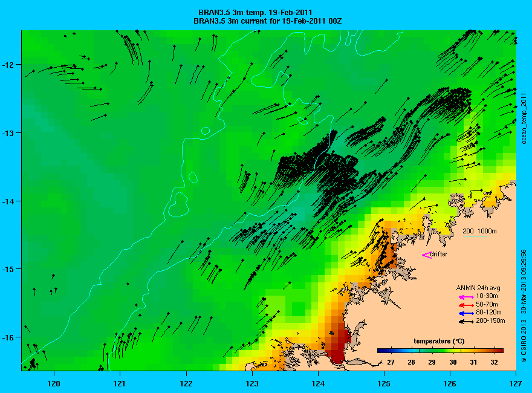The height and width of the screenshot is (393, 532).
Task: Click the longitude label 122
Action: pos(186,384)
